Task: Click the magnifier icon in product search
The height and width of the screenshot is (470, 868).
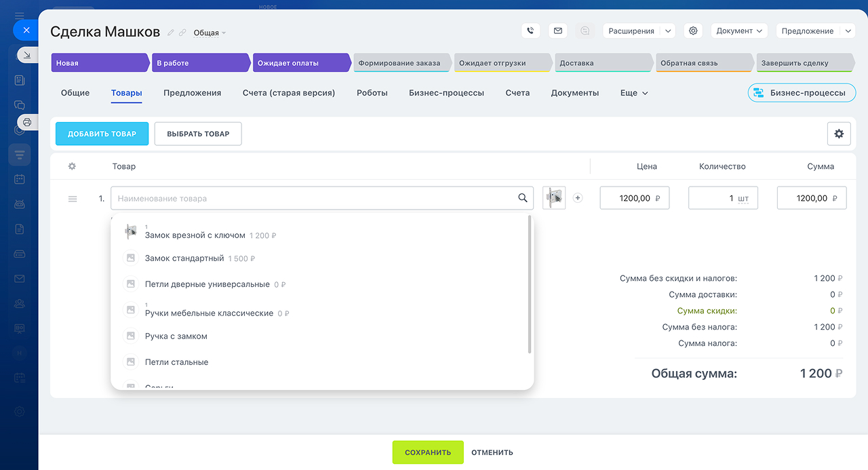Action: click(522, 198)
